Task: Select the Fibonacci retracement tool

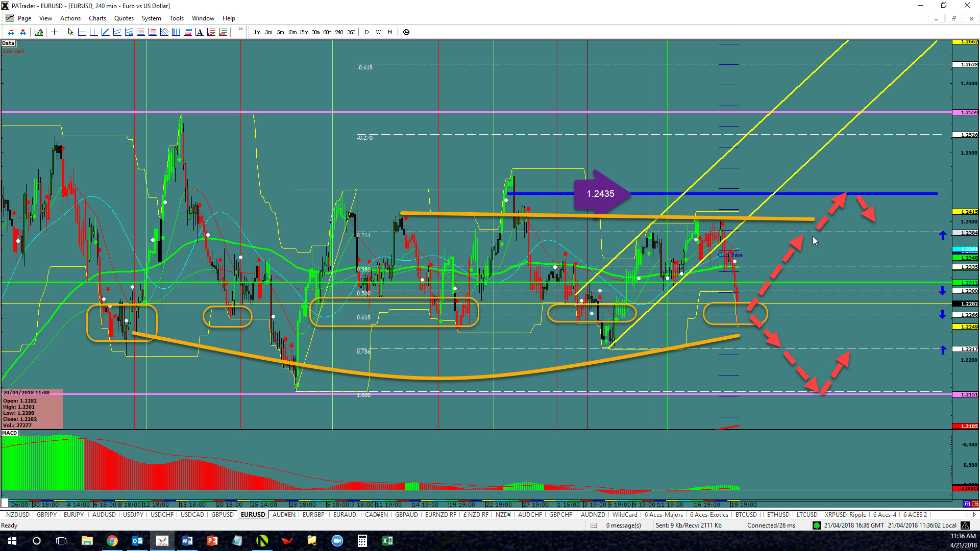Action: coord(140,32)
